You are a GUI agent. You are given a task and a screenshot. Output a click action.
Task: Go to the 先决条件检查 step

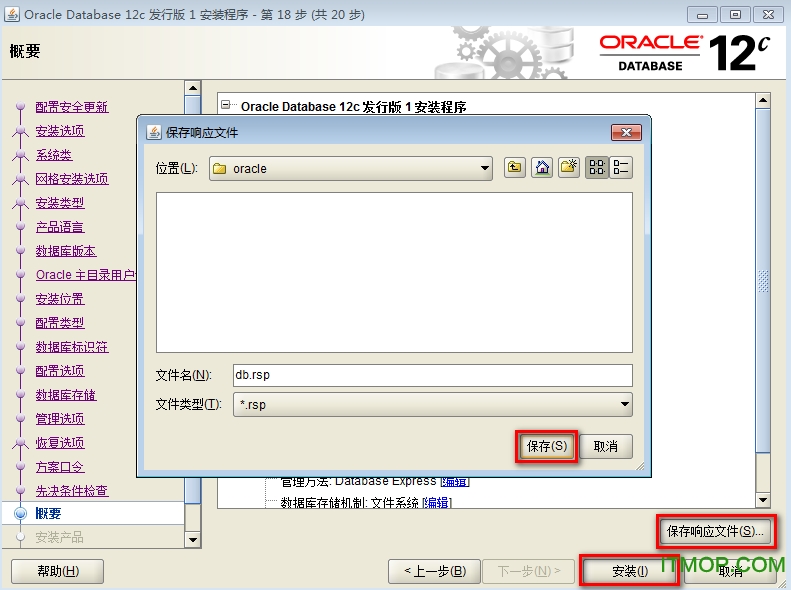tap(72, 491)
